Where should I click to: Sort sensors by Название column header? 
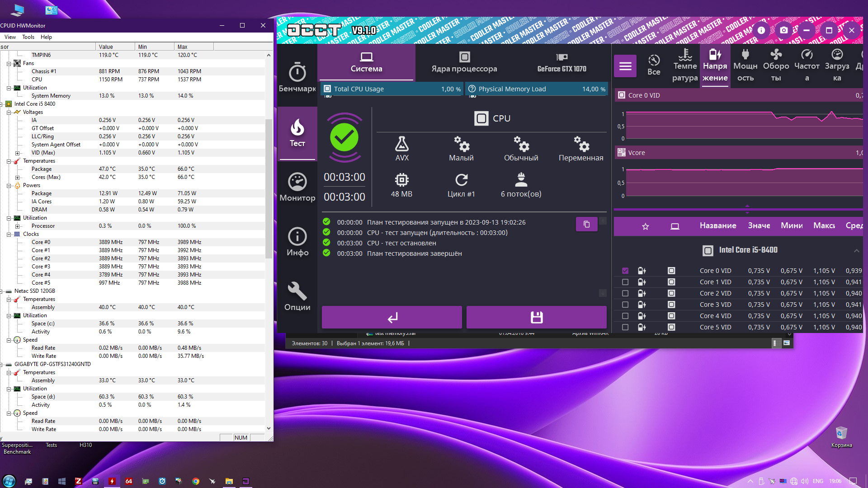pyautogui.click(x=717, y=225)
